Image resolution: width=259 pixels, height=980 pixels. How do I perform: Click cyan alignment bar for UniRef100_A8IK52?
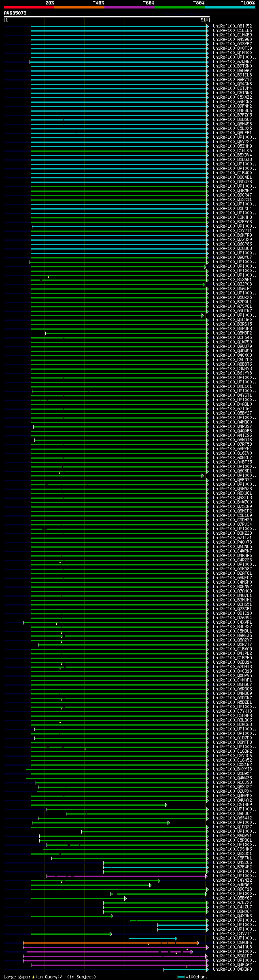click(119, 26)
